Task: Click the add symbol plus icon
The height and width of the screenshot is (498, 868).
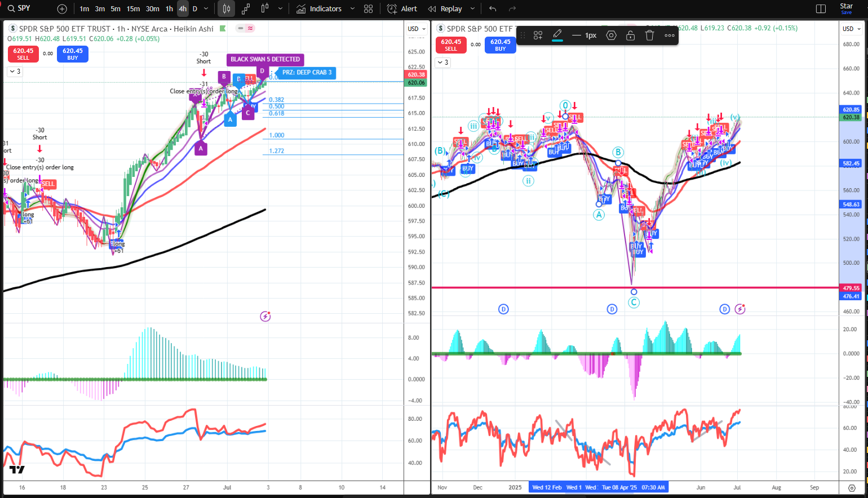Action: point(62,9)
